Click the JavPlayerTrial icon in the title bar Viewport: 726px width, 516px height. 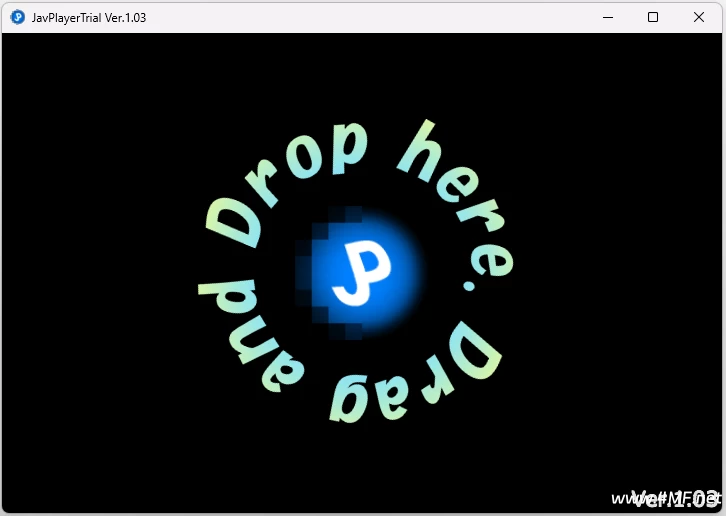17,17
